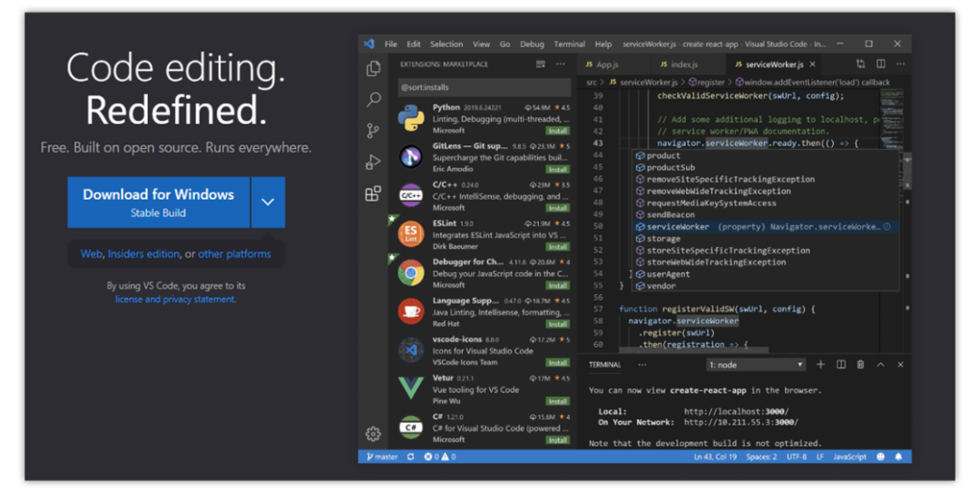Open the Search icon in activity bar
Screen dimensions: 980x493
coord(374,100)
